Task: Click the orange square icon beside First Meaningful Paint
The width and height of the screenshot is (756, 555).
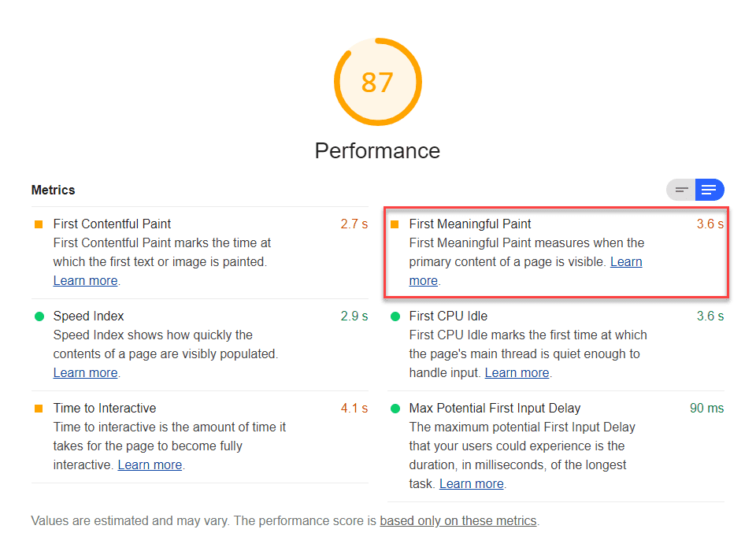Action: click(394, 224)
